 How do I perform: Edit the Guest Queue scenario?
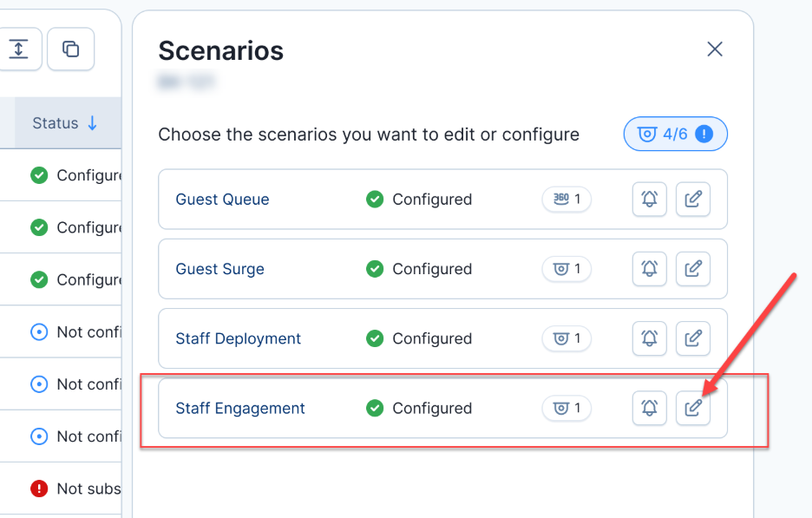click(x=692, y=200)
